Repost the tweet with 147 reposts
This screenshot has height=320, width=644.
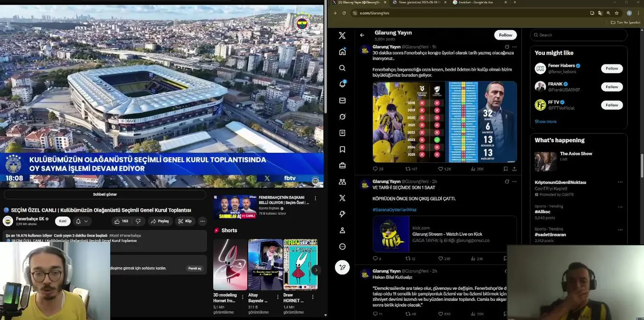[411, 169]
